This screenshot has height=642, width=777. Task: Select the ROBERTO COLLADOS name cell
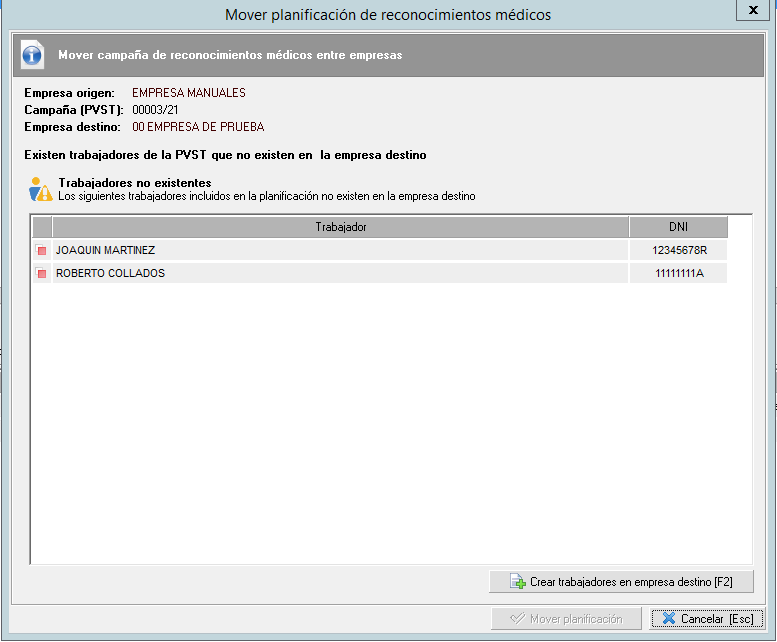(x=110, y=273)
